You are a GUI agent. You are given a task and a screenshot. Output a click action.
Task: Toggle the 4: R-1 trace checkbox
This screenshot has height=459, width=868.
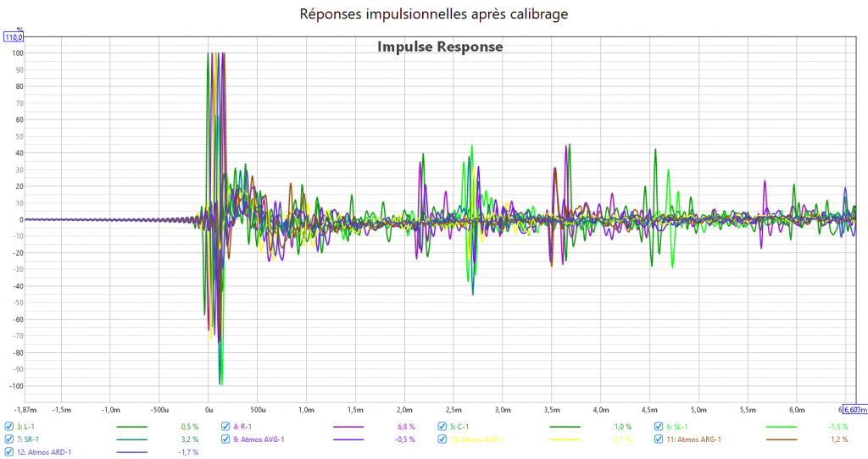point(226,426)
